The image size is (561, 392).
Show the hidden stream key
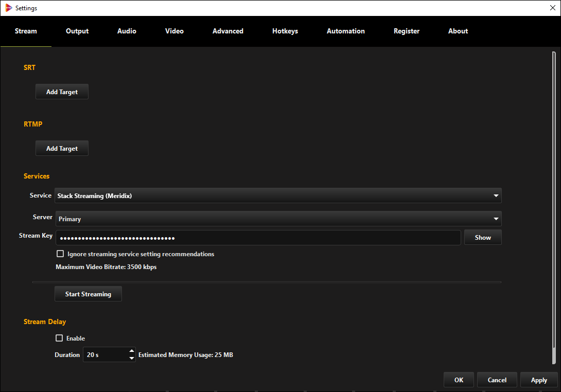pos(483,238)
